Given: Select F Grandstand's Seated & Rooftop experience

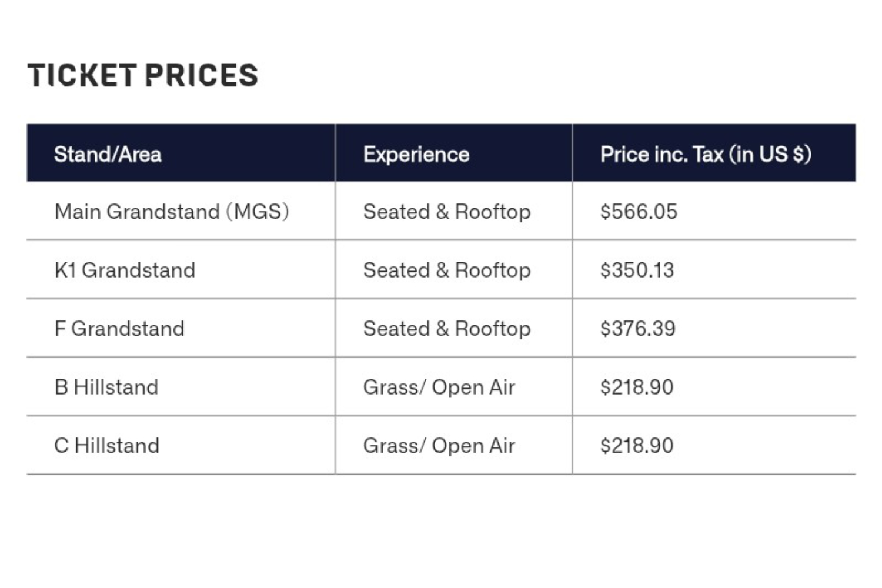Looking at the screenshot, I should pos(447,329).
